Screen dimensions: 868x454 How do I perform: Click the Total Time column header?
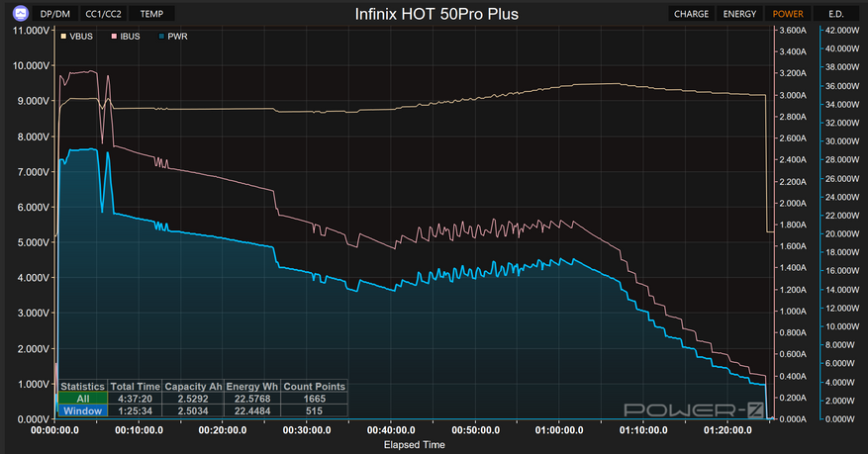point(135,387)
